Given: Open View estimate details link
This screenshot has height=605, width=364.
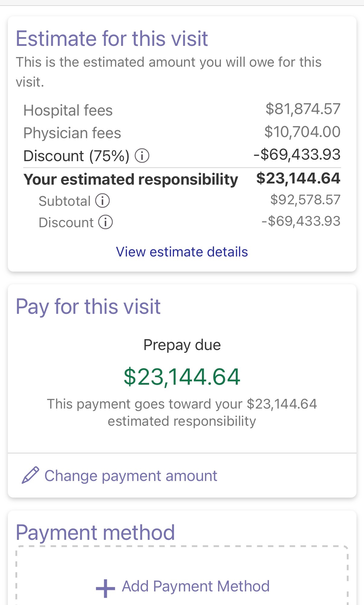Looking at the screenshot, I should [182, 252].
